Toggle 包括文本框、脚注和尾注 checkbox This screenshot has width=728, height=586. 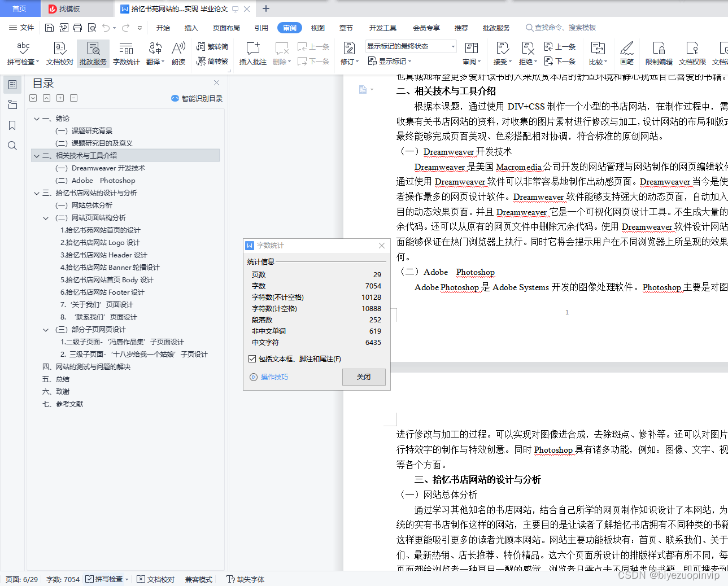[252, 359]
